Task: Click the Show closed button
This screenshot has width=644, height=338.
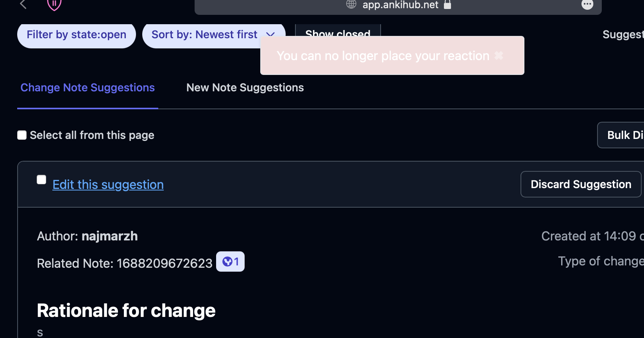Action: [x=338, y=30]
